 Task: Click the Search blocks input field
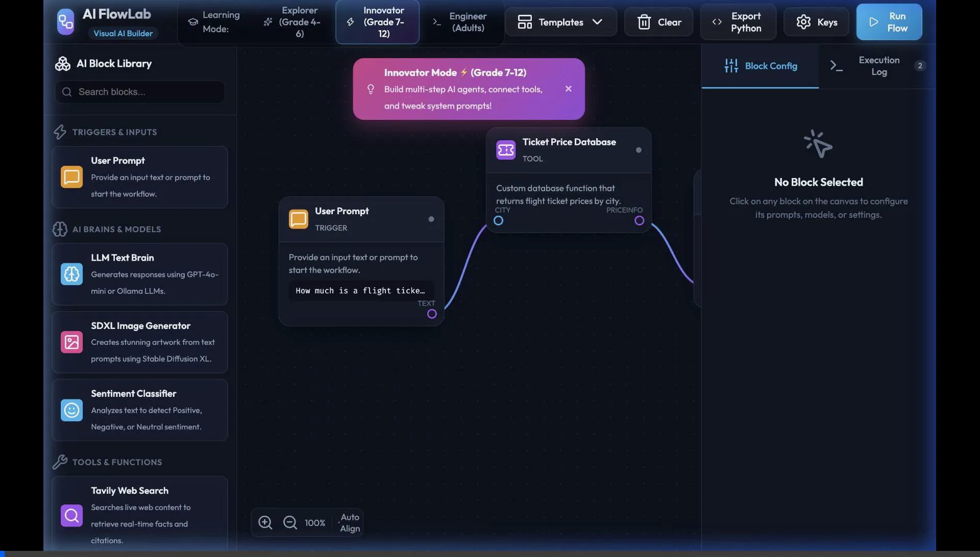click(x=140, y=92)
